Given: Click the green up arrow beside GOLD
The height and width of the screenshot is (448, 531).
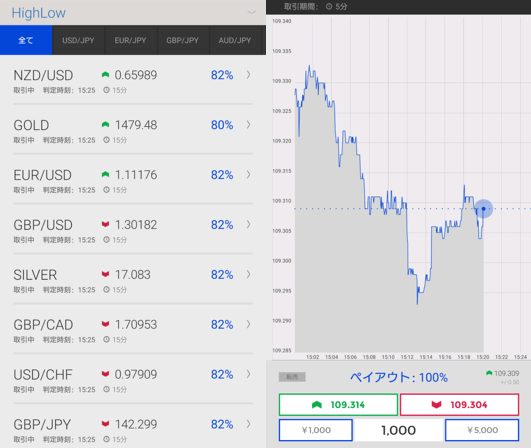Looking at the screenshot, I should 105,124.
